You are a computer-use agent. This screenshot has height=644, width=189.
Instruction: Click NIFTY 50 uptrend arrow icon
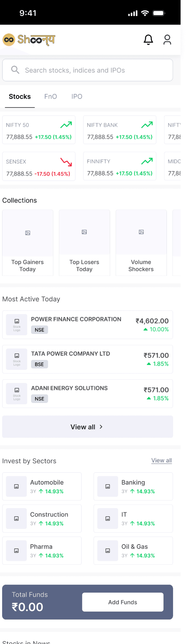[66, 124]
